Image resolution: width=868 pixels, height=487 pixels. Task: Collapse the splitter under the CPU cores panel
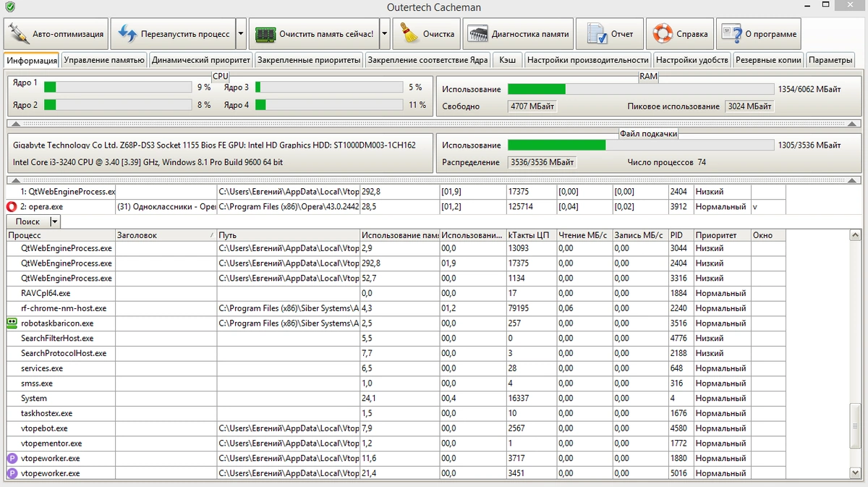click(434, 124)
